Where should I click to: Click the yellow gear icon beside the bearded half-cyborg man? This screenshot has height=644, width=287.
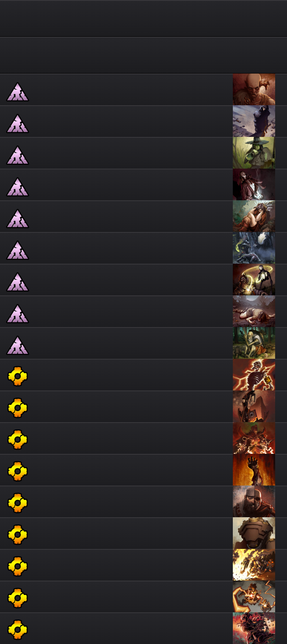click(18, 502)
